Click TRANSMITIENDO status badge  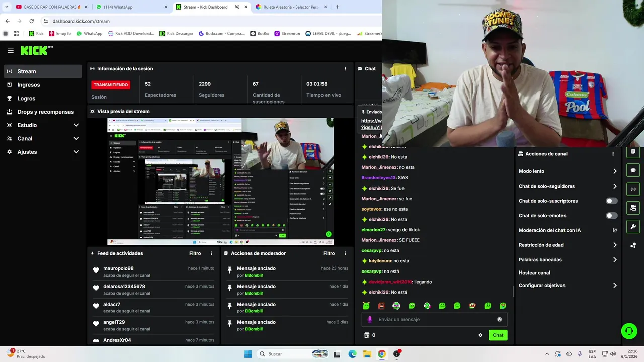pyautogui.click(x=111, y=85)
